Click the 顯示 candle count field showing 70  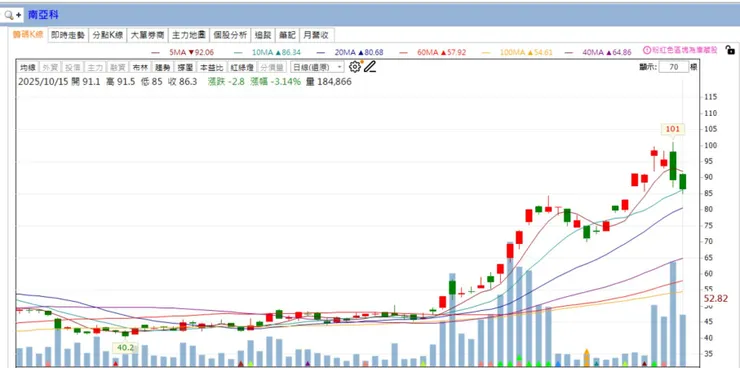tap(674, 67)
